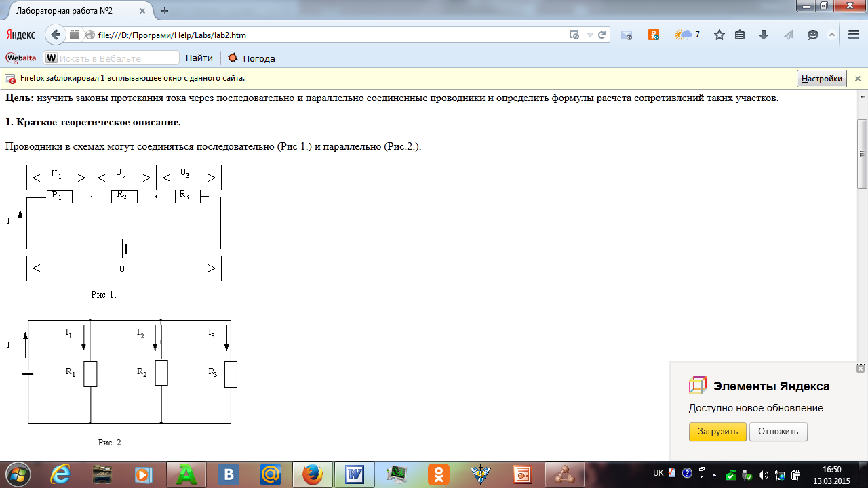Viewport: 868px width, 488px height.
Task: Click the paper plane share icon
Action: pyautogui.click(x=788, y=35)
